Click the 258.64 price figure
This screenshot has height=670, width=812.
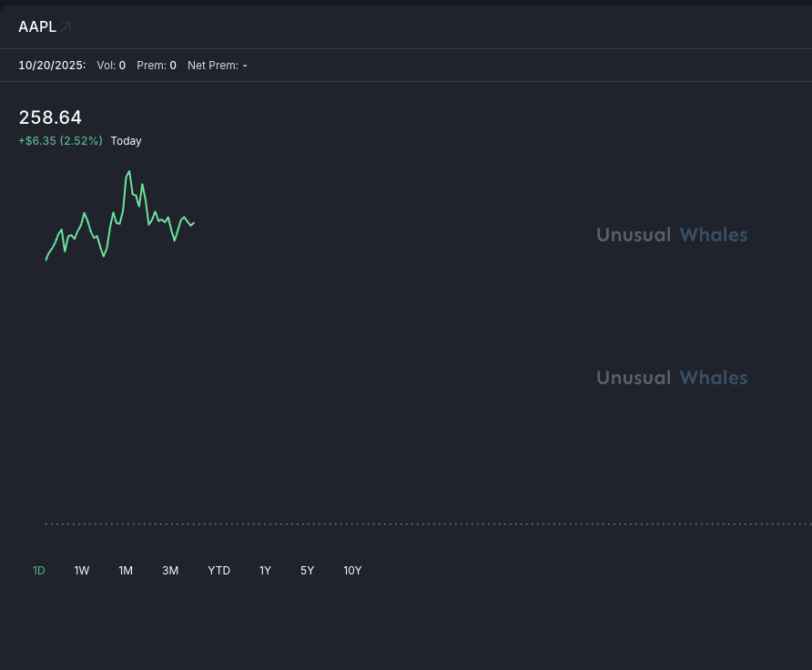50,117
